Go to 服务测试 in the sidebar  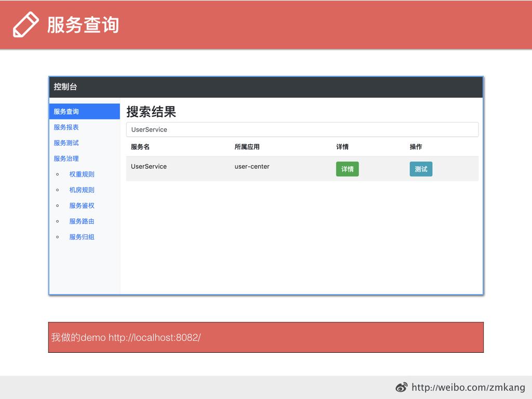pos(66,143)
